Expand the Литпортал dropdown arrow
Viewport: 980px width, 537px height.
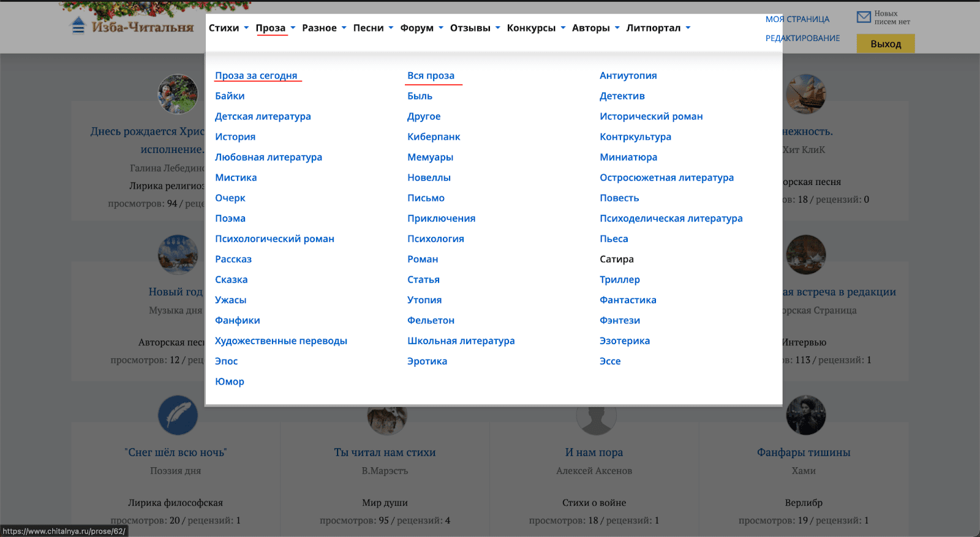pyautogui.click(x=688, y=28)
